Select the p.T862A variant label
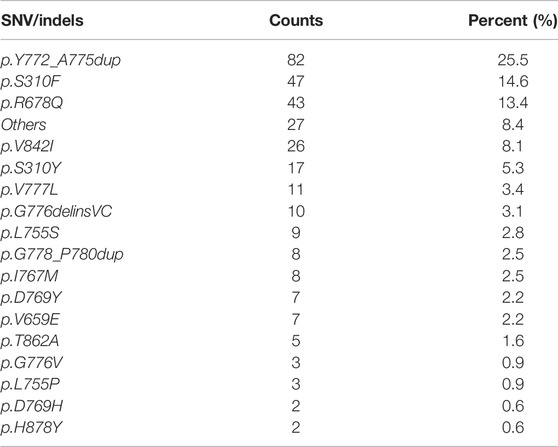This screenshot has width=558, height=447. tap(30, 341)
